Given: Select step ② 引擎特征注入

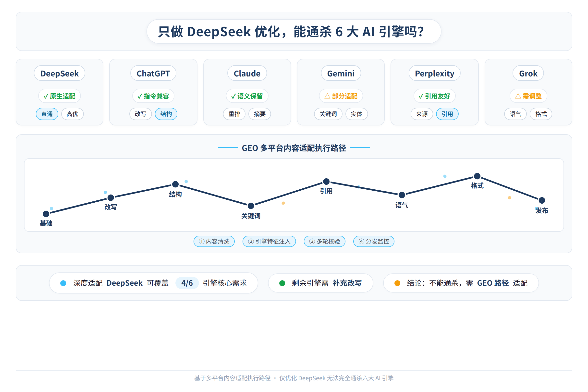Looking at the screenshot, I should [269, 241].
